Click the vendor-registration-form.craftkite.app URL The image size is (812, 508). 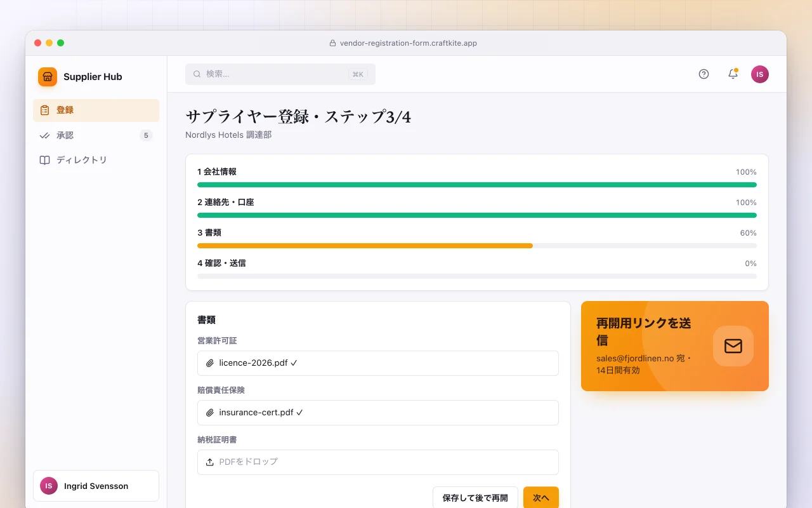(409, 43)
